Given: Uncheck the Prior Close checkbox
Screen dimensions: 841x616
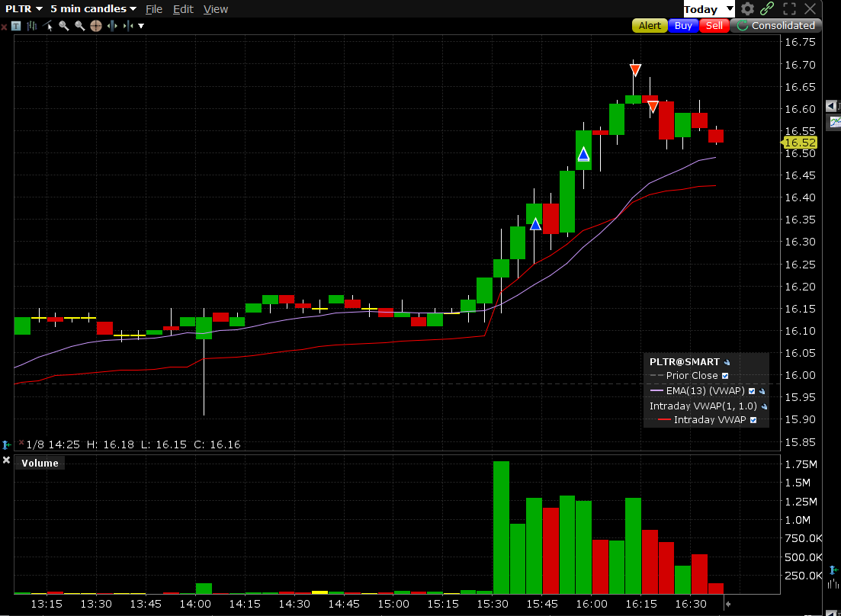Looking at the screenshot, I should 725,376.
